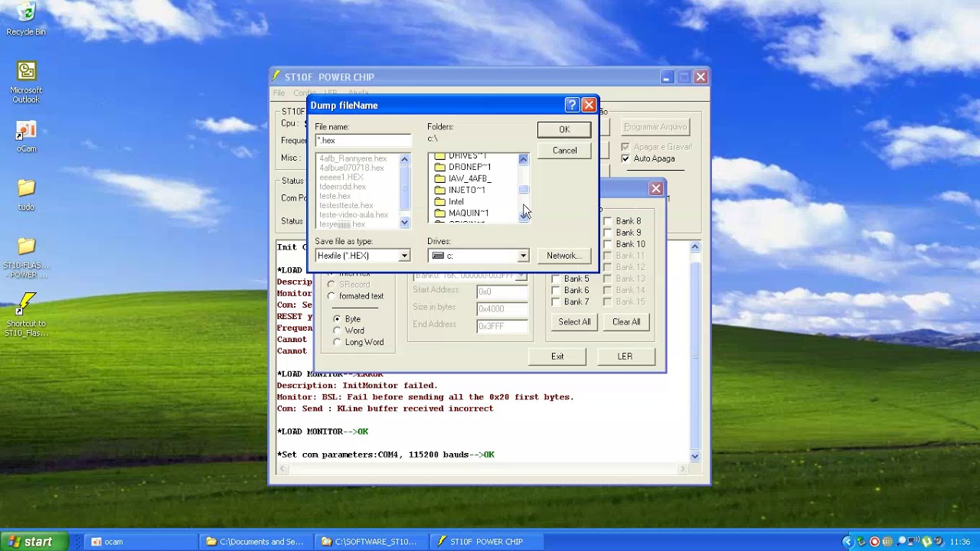
Task: Click the File name input field
Action: pos(363,141)
